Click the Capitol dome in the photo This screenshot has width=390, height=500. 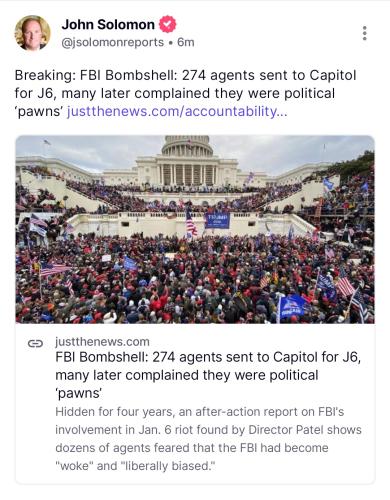[187, 146]
